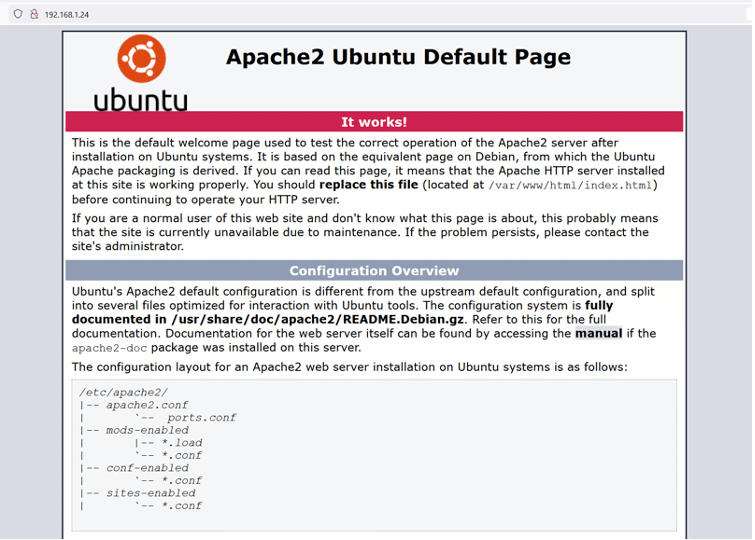755x540 pixels.
Task: Click the Configuration Overview section header
Action: pyautogui.click(x=374, y=271)
